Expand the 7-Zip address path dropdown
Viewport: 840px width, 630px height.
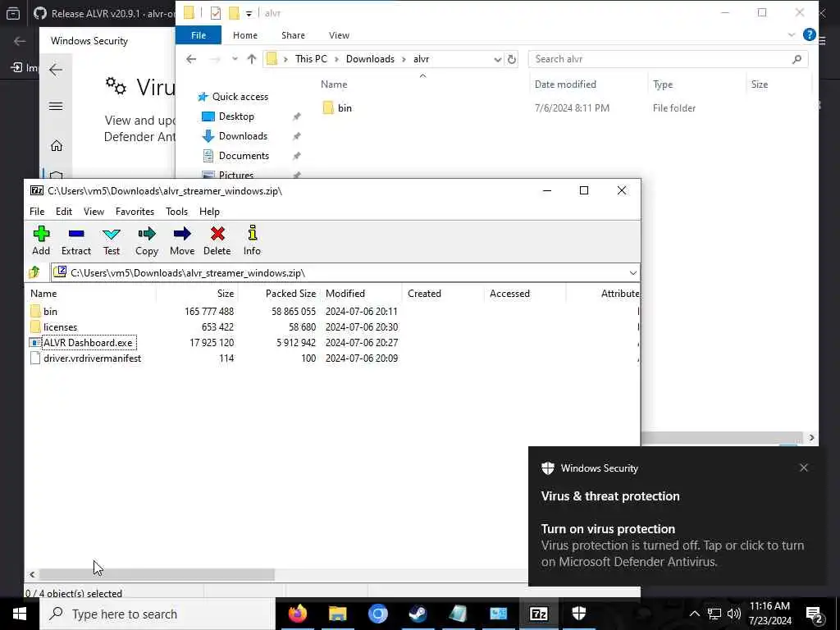632,273
